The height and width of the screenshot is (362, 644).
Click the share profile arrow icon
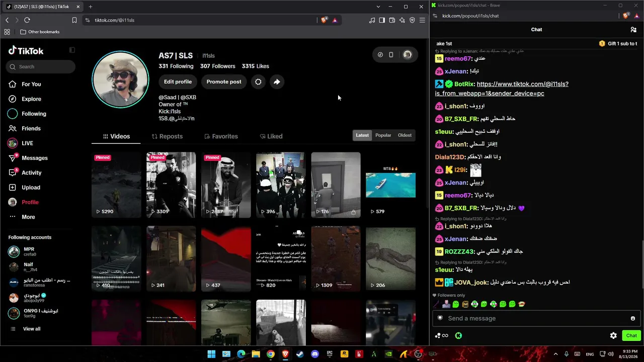[x=277, y=82]
